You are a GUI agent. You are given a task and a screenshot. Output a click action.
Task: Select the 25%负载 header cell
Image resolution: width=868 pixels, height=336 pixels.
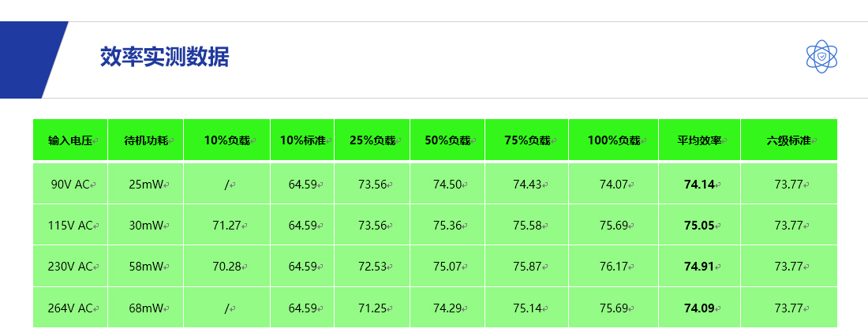(372, 140)
